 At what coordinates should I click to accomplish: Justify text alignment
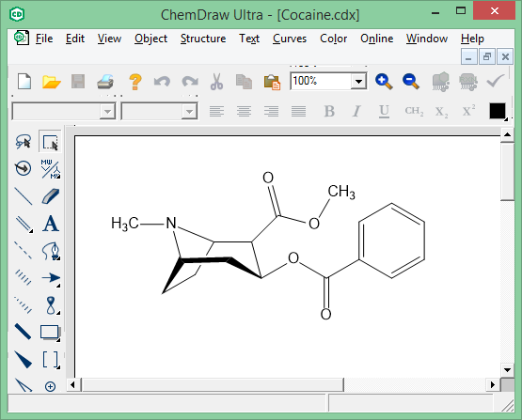pos(298,111)
